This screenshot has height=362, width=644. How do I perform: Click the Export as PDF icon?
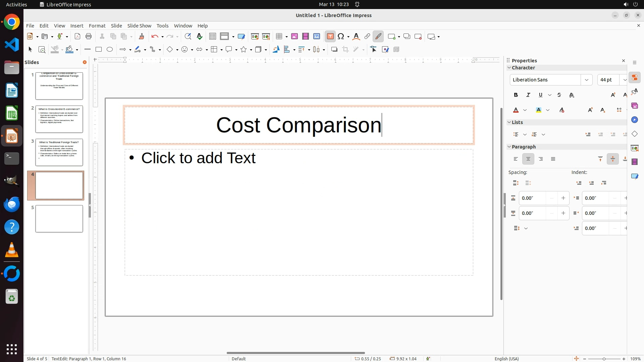[77, 37]
